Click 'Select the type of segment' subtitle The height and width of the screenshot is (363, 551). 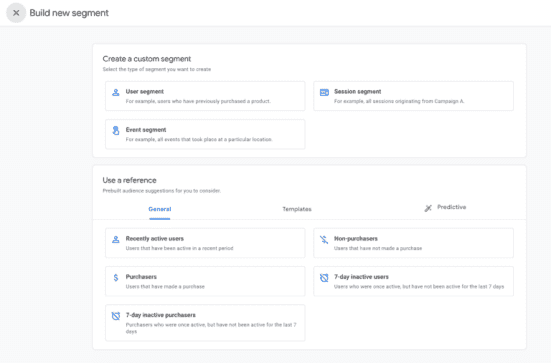157,69
